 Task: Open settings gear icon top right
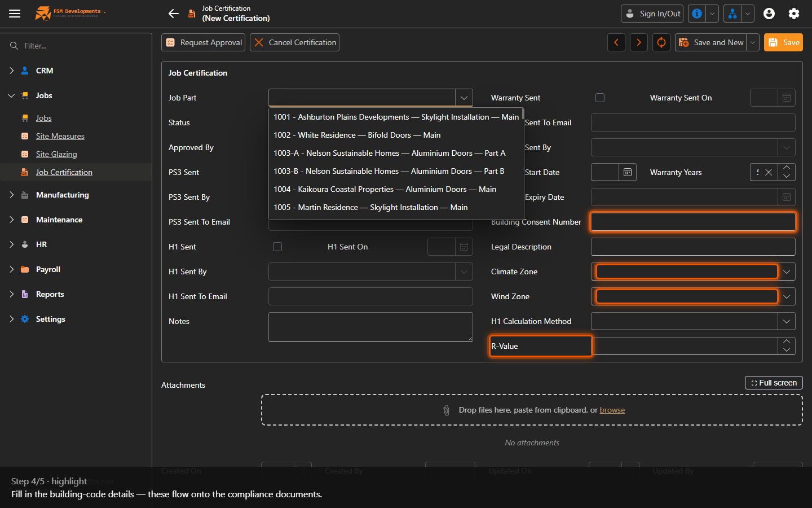click(794, 14)
